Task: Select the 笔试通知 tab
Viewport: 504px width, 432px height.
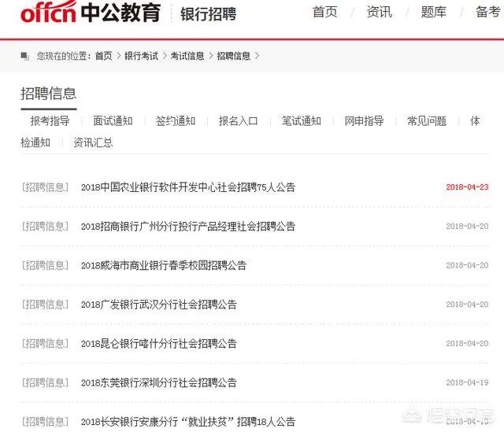Action: tap(301, 121)
